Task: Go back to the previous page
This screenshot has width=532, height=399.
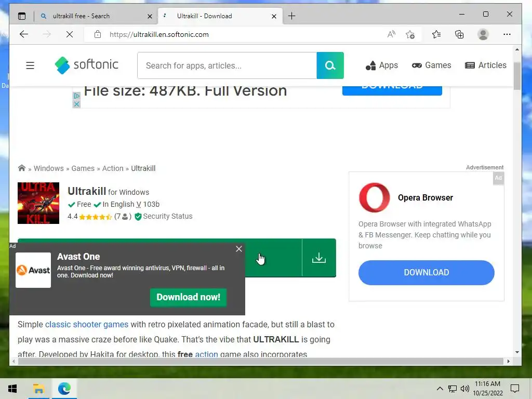Action: point(24,34)
